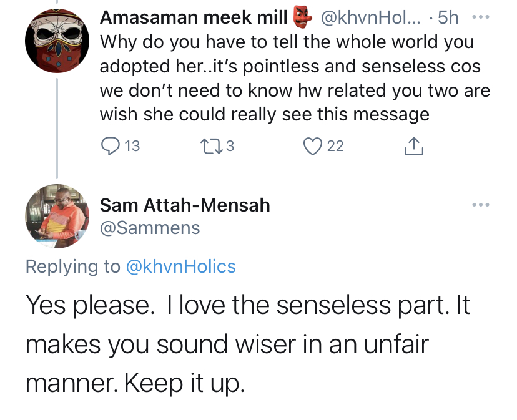
Task: Click the 5h timestamp
Action: (x=448, y=18)
